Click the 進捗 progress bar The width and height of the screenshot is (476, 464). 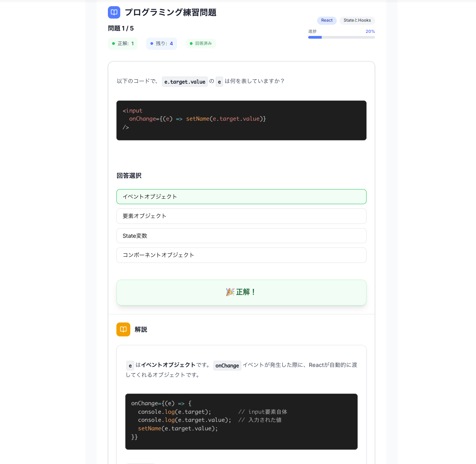point(341,38)
